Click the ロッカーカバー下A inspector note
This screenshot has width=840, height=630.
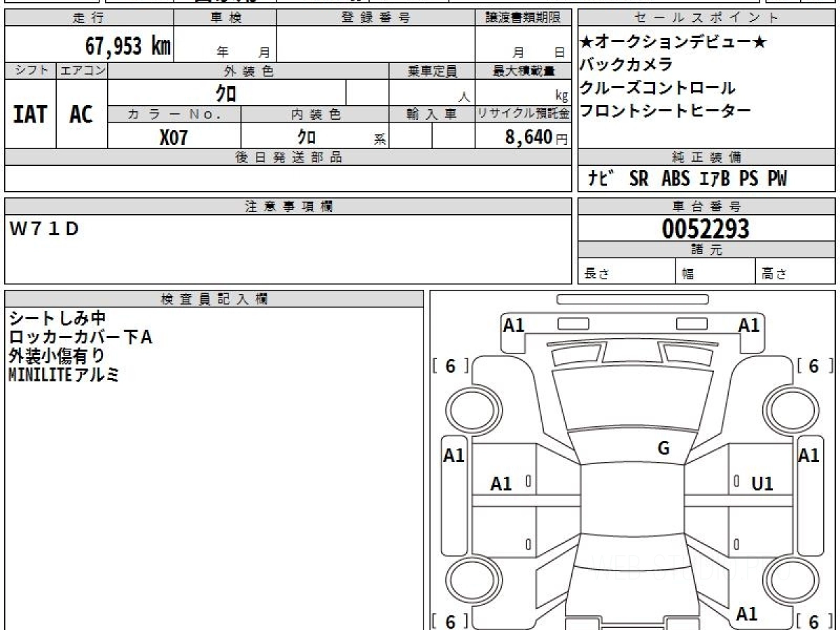coord(80,337)
